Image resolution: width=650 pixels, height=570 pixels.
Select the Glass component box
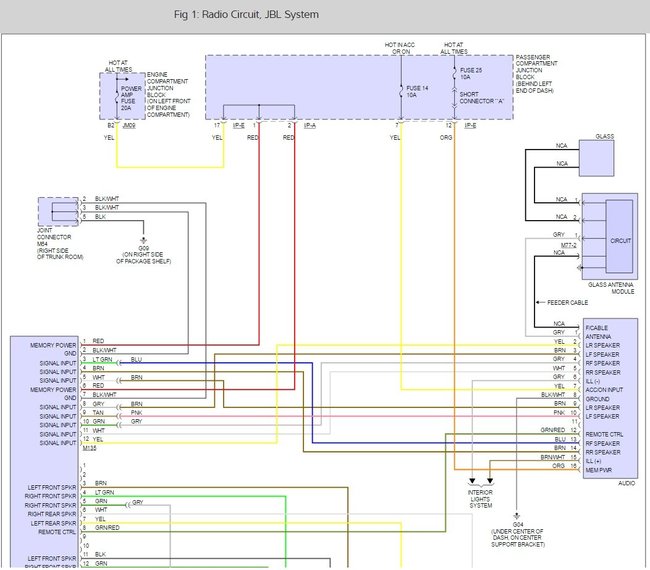pos(596,157)
